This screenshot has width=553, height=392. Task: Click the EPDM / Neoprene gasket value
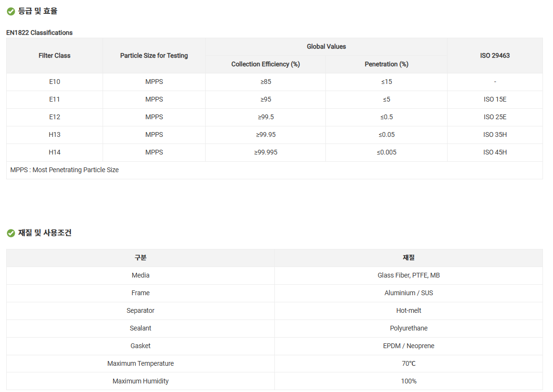point(408,346)
